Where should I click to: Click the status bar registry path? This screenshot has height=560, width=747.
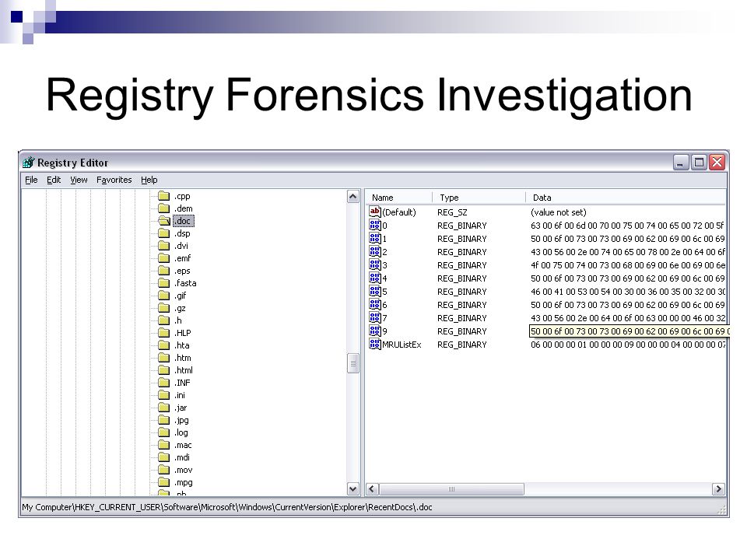point(226,507)
